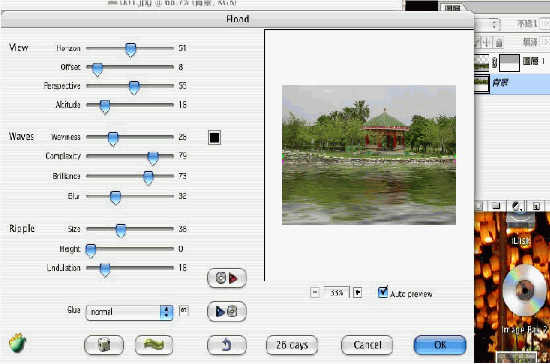
Task: Click the green wave preset button
Action: (x=154, y=345)
